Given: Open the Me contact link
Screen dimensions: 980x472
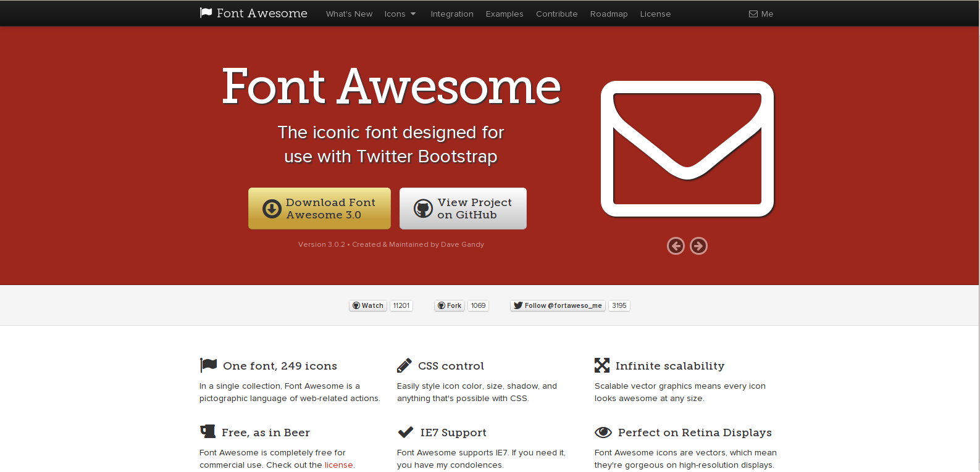Looking at the screenshot, I should pos(761,14).
